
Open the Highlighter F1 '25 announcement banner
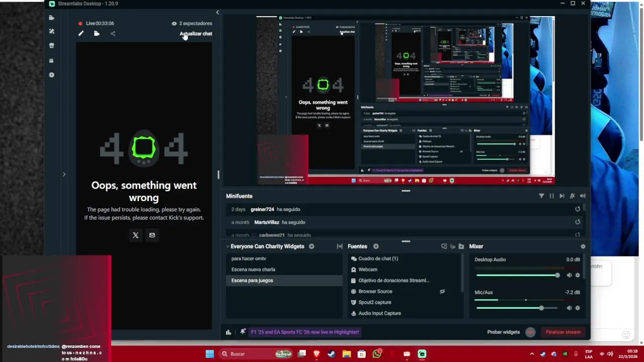305,332
